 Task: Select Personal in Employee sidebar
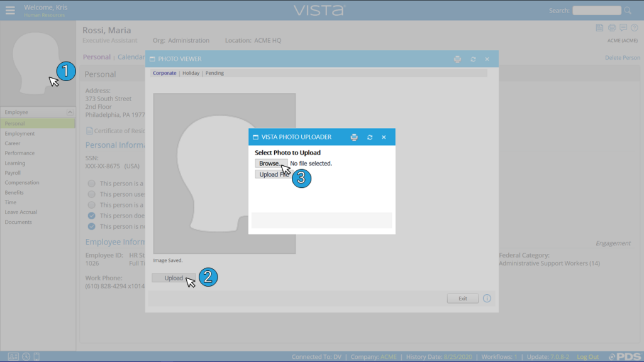click(37, 124)
